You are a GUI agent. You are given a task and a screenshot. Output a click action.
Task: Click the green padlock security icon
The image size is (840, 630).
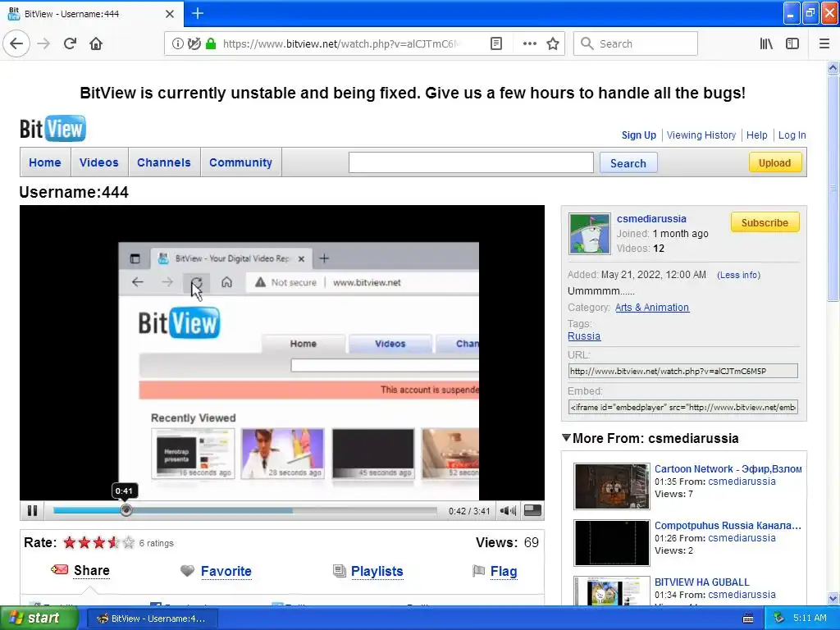(211, 43)
